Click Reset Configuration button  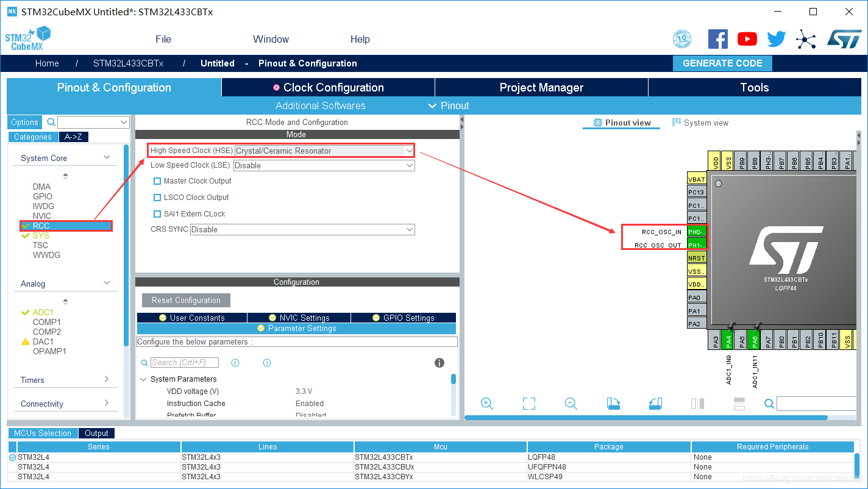click(x=186, y=300)
